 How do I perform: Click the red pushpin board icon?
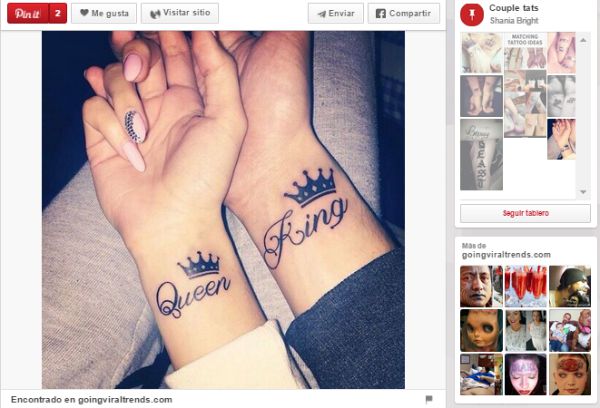click(472, 15)
